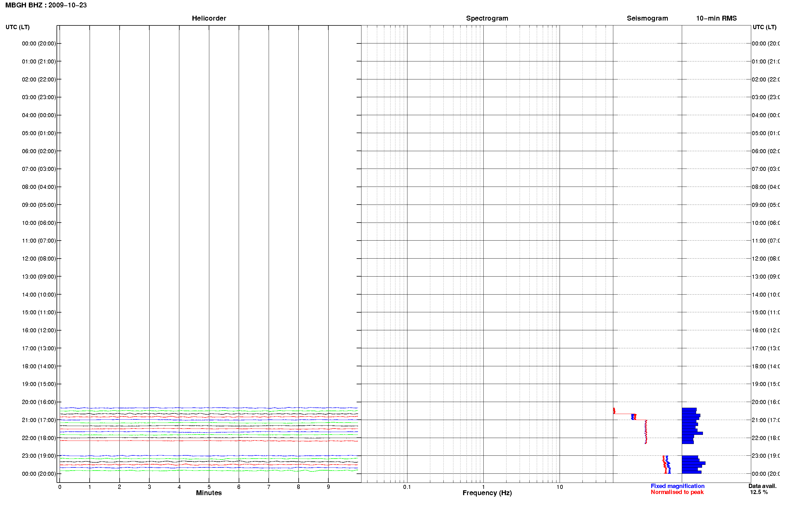Click the Spectrogram panel heading
The width and height of the screenshot is (812, 508).
(x=487, y=18)
